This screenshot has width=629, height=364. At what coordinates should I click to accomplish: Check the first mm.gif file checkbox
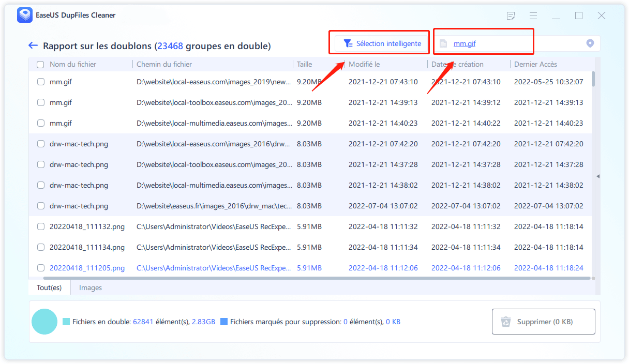(41, 82)
